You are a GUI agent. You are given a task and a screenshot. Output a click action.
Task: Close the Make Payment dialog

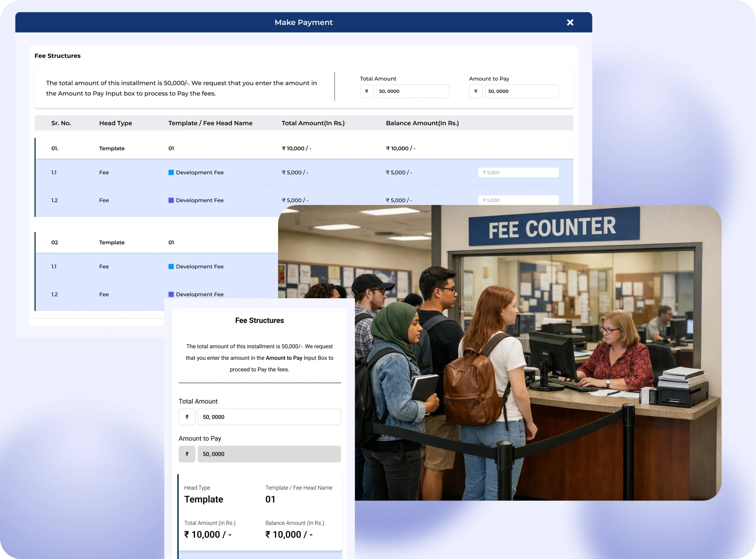tap(570, 22)
